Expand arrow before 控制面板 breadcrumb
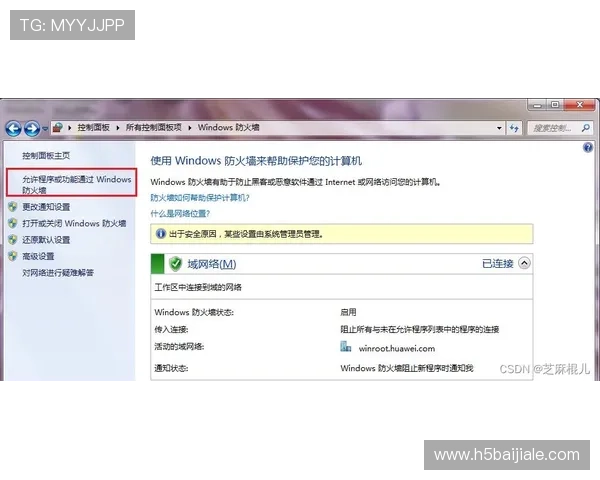Image resolution: width=600 pixels, height=480 pixels. (70, 128)
